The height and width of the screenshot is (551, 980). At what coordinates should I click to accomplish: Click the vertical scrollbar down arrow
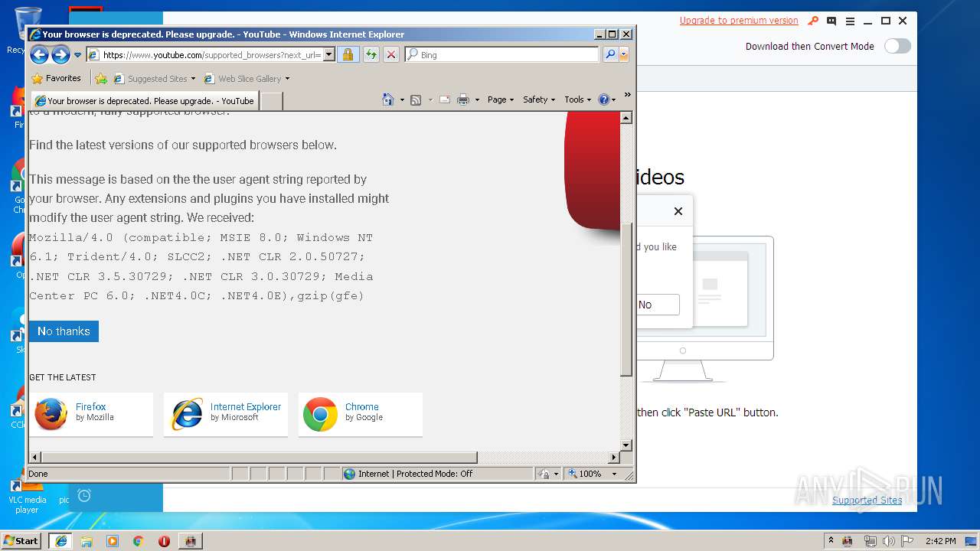(x=626, y=445)
